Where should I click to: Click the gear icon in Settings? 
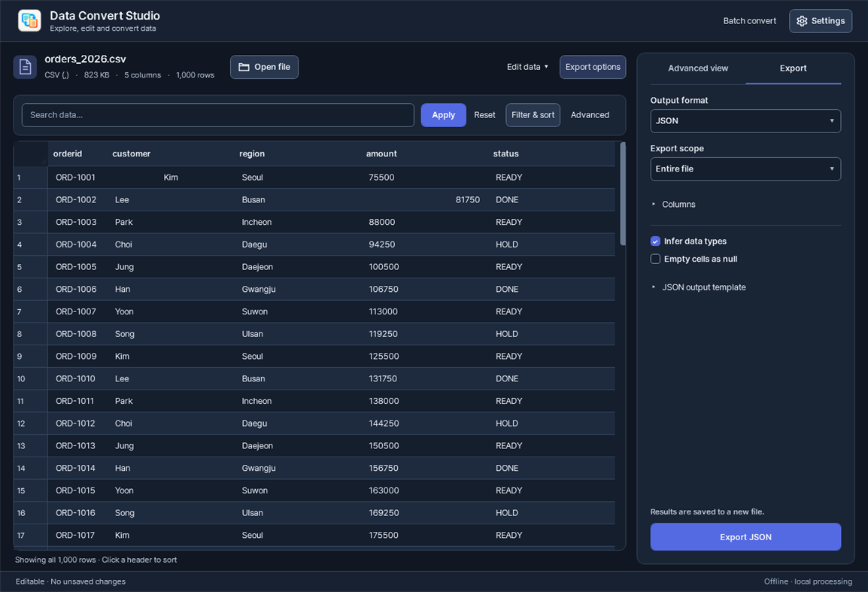(802, 21)
